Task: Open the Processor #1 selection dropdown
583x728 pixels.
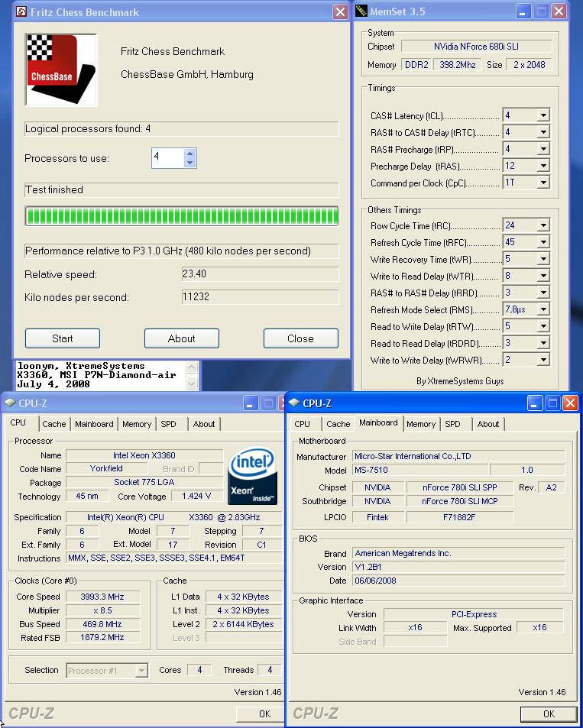Action: 141,670
